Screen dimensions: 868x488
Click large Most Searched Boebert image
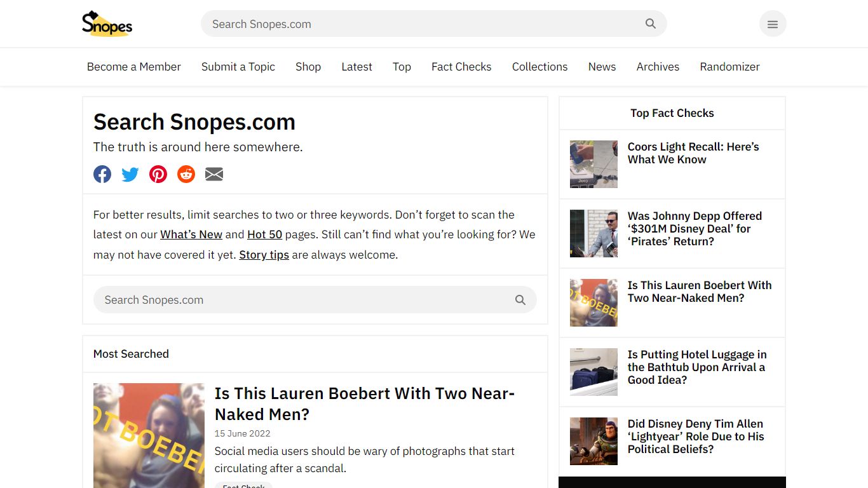tap(149, 436)
